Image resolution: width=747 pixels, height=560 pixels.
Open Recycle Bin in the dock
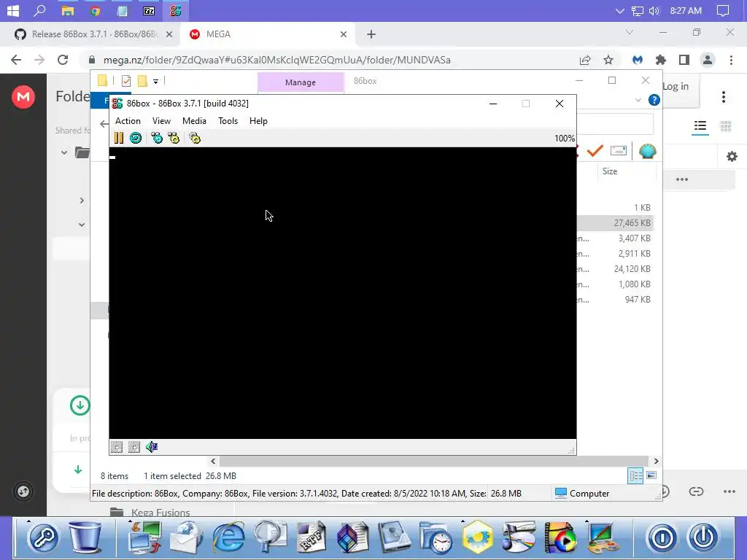pyautogui.click(x=86, y=537)
